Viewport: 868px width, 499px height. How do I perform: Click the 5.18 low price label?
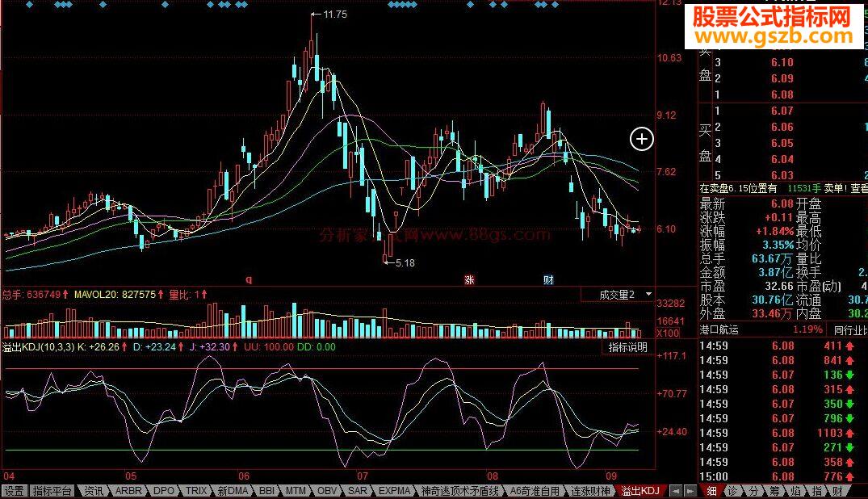point(405,263)
